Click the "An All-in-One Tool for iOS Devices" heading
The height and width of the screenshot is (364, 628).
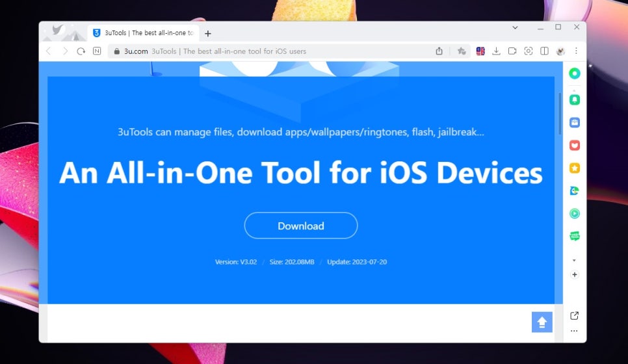[301, 173]
